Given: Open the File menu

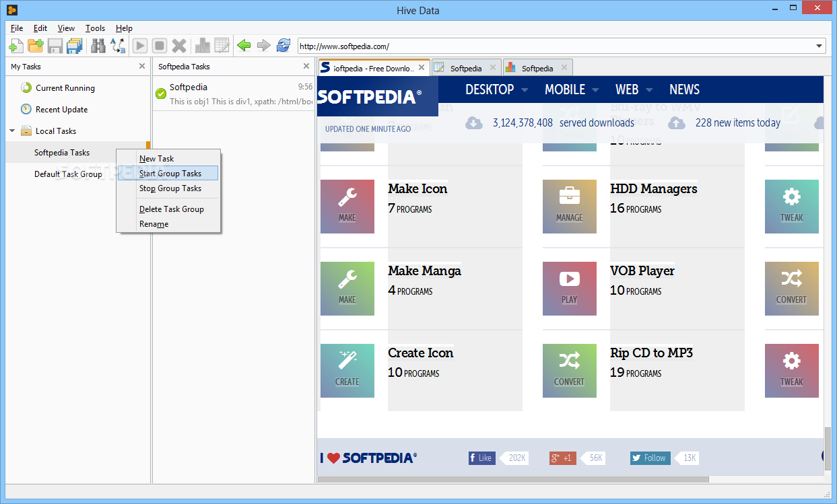Looking at the screenshot, I should tap(17, 28).
